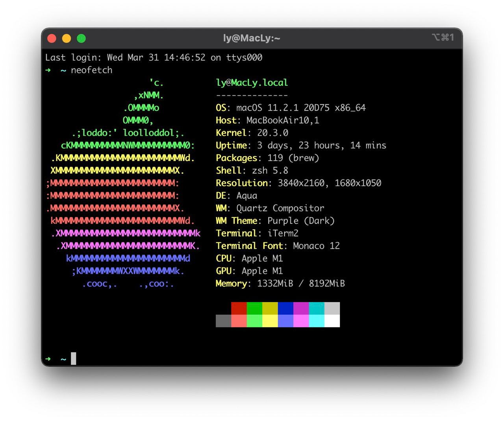Screen dimensions: 504x421
Task: Click the bright yellow color block
Action: 270,321
